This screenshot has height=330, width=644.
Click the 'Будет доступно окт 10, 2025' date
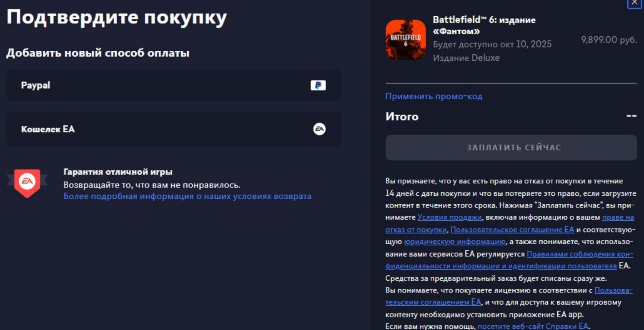pos(492,44)
